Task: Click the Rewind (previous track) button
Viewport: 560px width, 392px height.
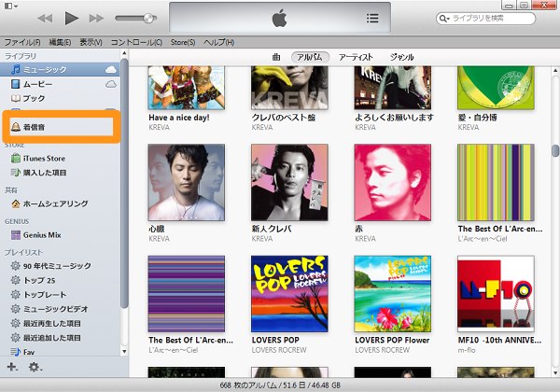Action: pyautogui.click(x=45, y=18)
